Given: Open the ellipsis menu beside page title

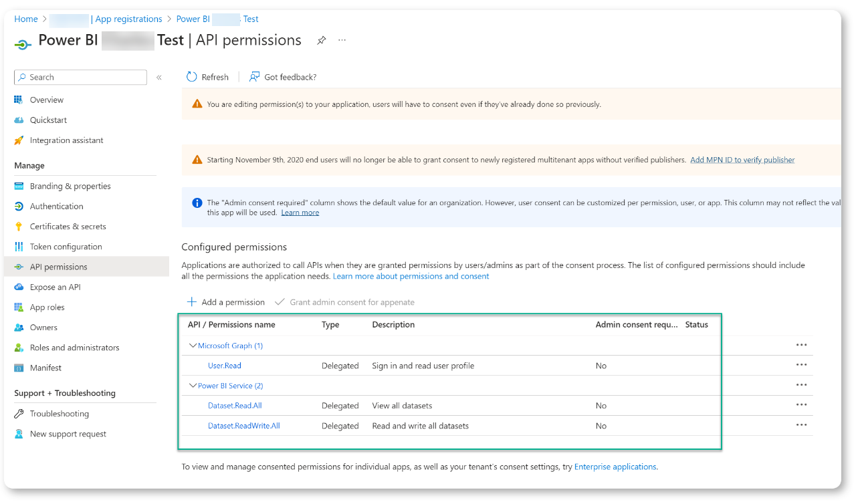Looking at the screenshot, I should point(342,40).
